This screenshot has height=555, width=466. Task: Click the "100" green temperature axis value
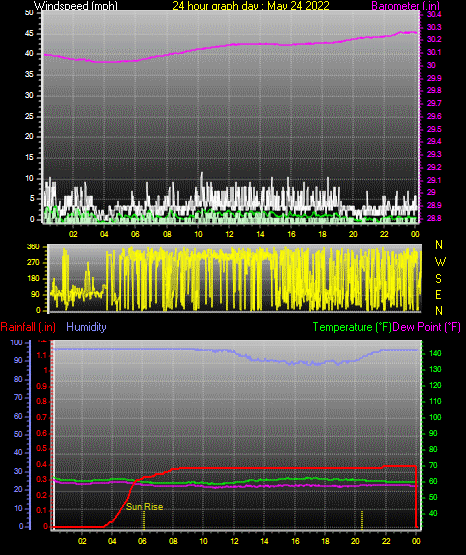click(435, 417)
